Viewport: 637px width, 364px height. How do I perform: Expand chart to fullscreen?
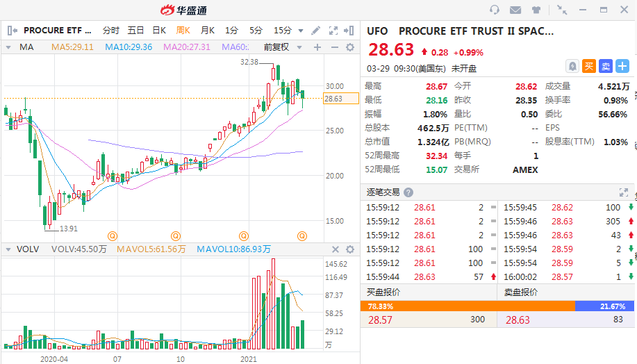tap(333, 31)
